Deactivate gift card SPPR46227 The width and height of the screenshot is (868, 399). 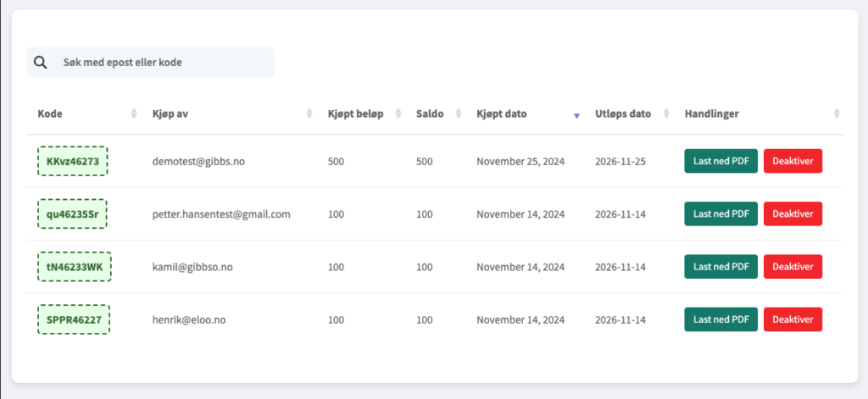tap(793, 319)
